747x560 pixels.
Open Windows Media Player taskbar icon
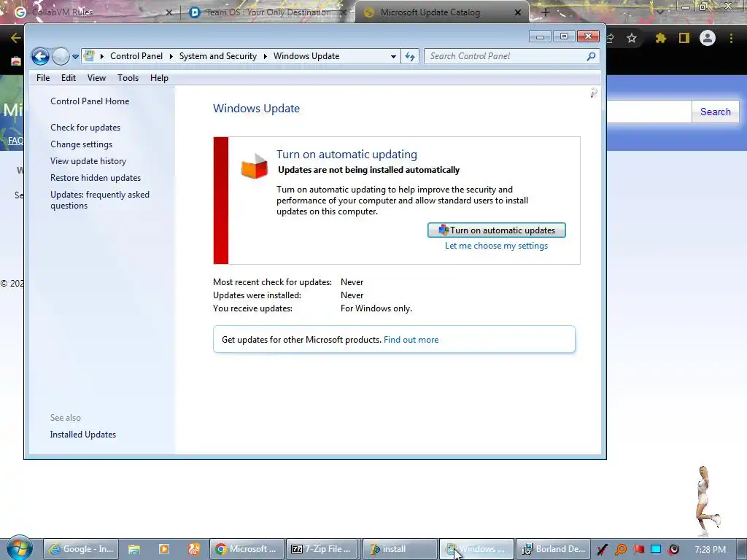tap(164, 549)
